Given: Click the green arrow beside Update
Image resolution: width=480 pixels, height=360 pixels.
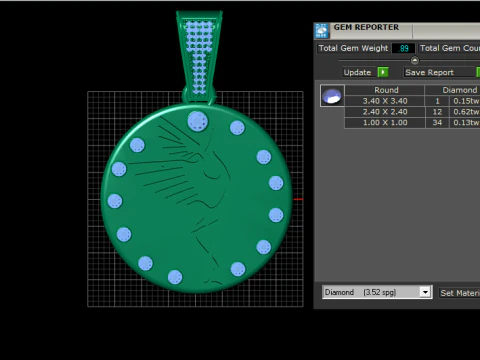Looking at the screenshot, I should (x=383, y=72).
